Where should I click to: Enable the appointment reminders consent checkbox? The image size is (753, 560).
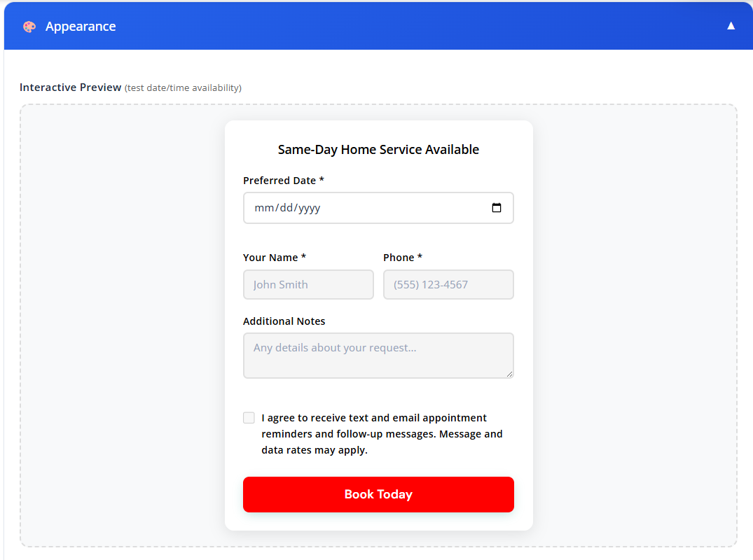click(x=249, y=417)
